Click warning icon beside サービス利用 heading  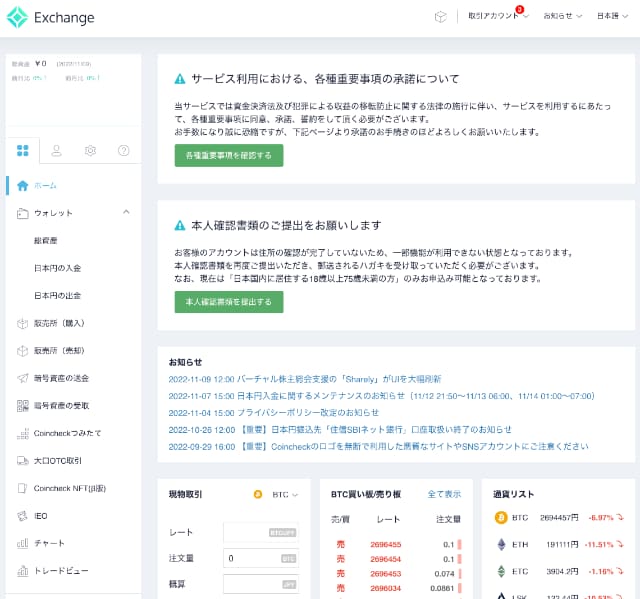click(180, 79)
